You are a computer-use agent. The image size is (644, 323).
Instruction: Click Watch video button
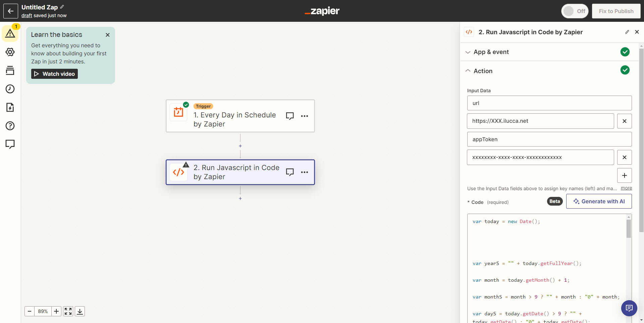point(54,74)
